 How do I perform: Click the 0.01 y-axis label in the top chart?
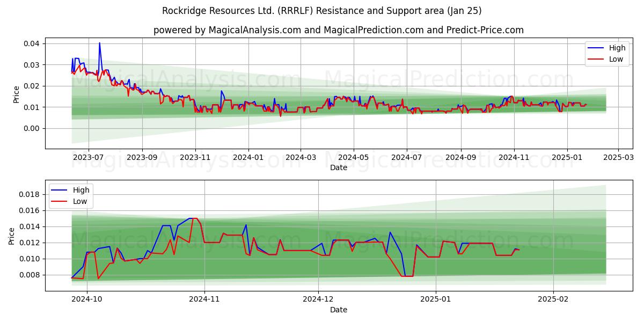click(32, 107)
